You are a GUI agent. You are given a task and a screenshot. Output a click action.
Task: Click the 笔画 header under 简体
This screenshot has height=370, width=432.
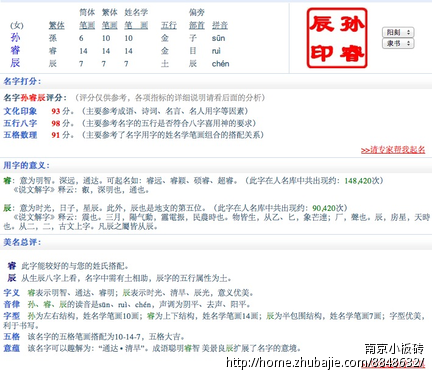click(x=87, y=25)
